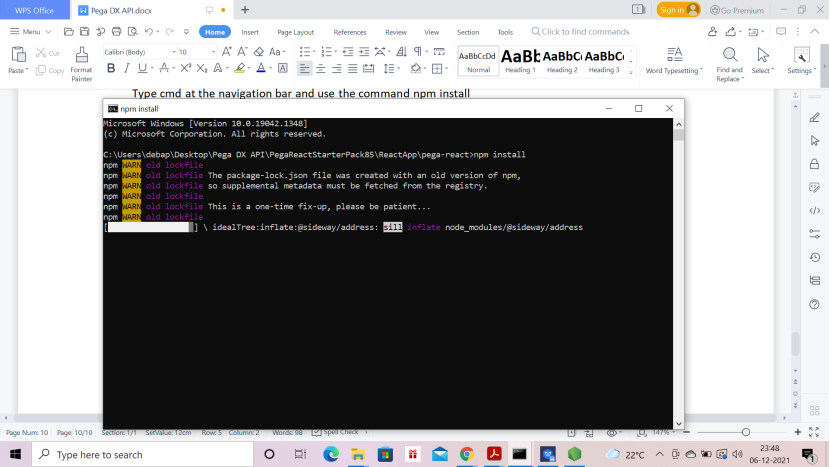Image resolution: width=830 pixels, height=467 pixels.
Task: Open the References tab
Action: (350, 32)
